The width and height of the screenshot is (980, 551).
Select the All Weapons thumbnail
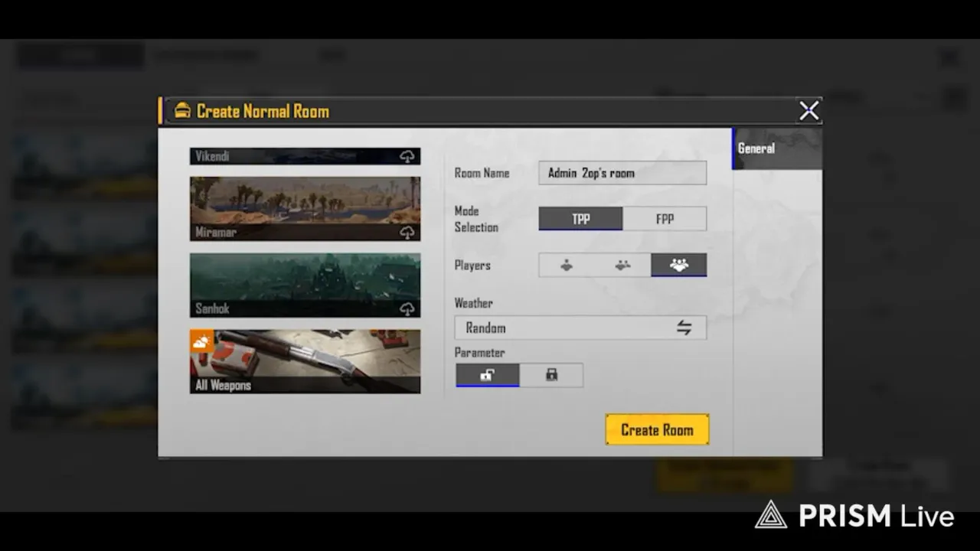coord(305,361)
